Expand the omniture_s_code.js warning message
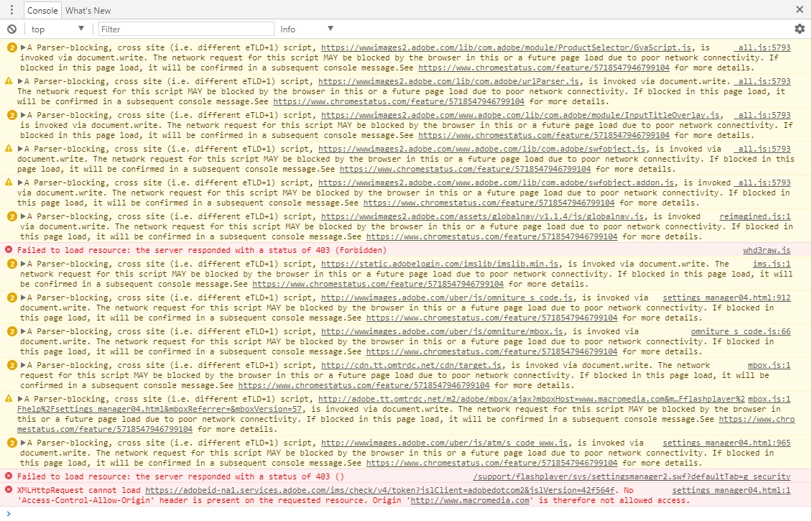 [x=23, y=298]
